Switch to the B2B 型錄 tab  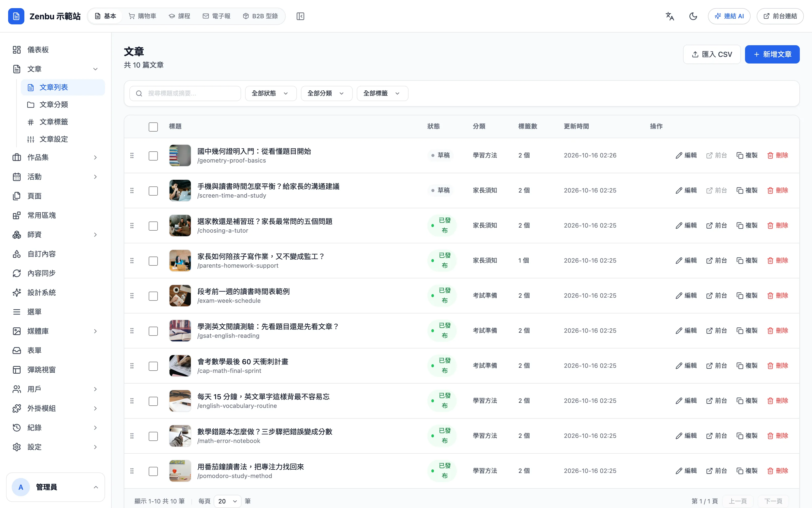pos(260,16)
